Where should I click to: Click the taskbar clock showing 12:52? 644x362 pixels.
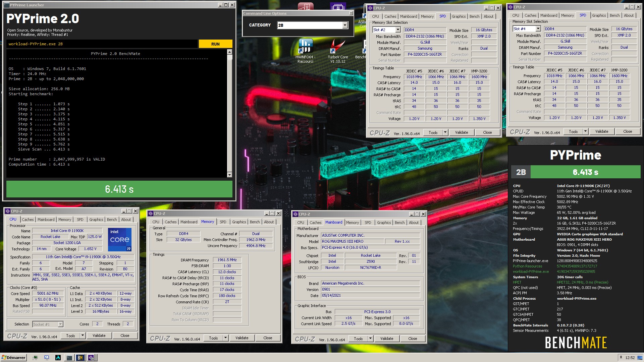(x=630, y=358)
